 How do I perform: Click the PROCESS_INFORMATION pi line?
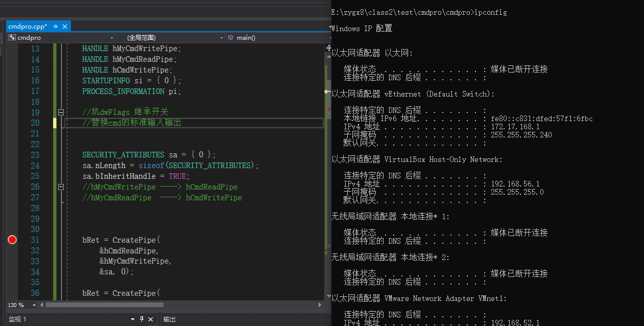click(x=132, y=91)
